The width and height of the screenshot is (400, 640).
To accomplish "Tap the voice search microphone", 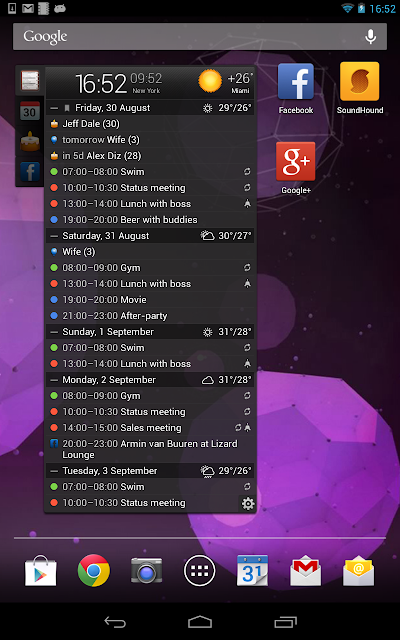I will [x=371, y=37].
